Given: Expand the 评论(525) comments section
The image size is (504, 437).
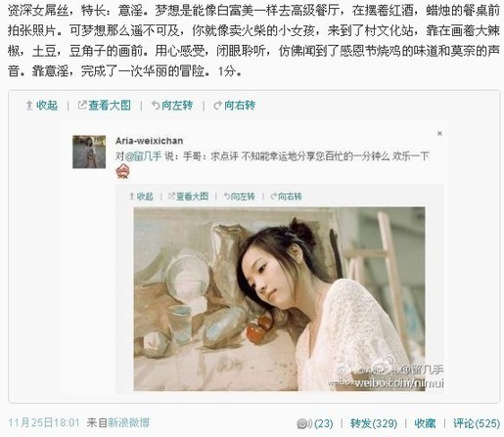Looking at the screenshot, I should [x=477, y=423].
